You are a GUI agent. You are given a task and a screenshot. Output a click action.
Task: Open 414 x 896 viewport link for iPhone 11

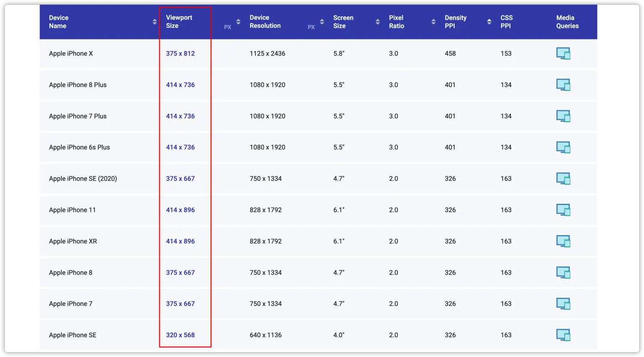coord(180,210)
